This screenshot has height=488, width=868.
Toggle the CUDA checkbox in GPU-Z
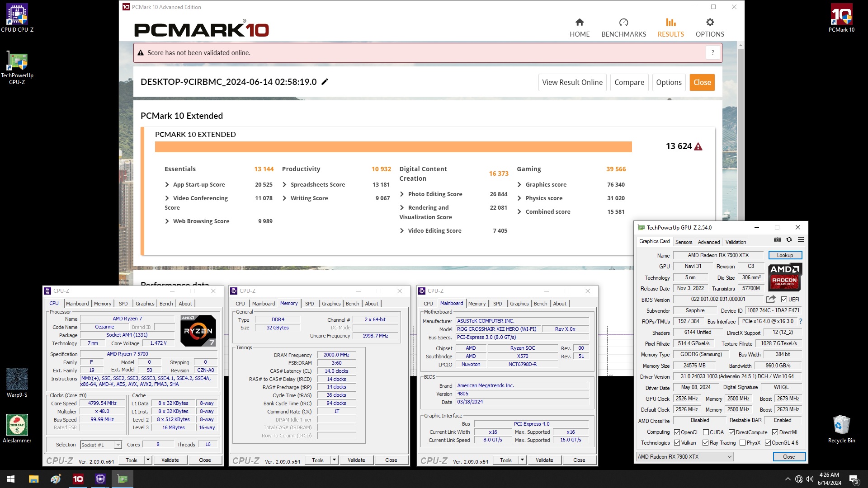tap(706, 432)
